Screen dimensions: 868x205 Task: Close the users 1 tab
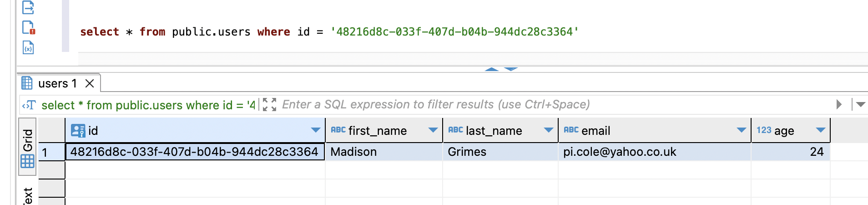pos(90,83)
